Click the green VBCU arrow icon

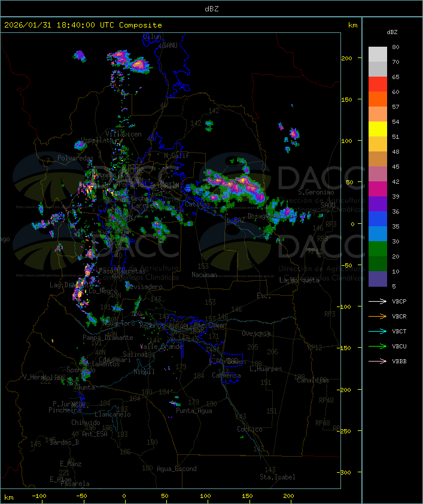[x=378, y=346]
